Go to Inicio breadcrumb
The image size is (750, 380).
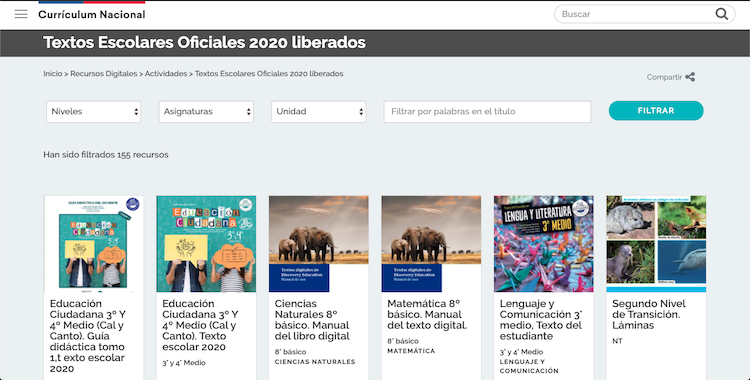coord(53,74)
